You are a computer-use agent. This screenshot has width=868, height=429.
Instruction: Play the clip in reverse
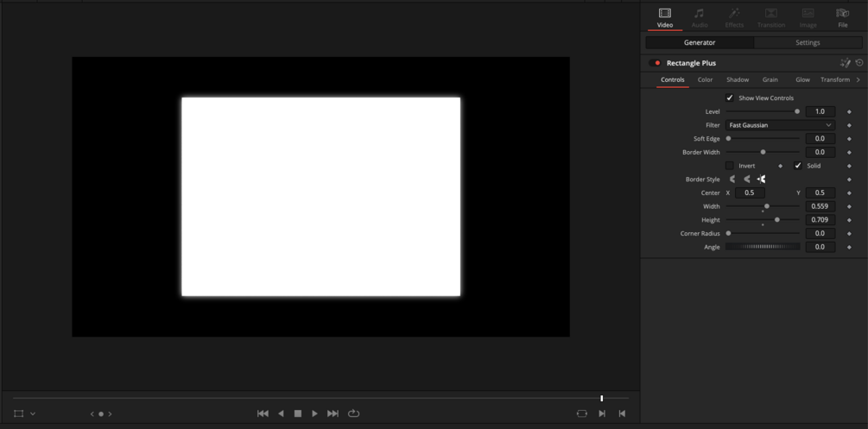click(281, 413)
